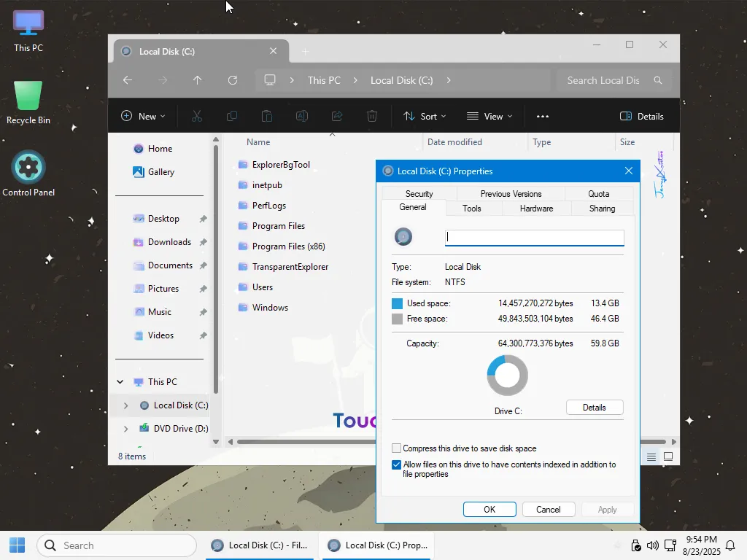
Task: Open the Windows Start button
Action: 18,545
